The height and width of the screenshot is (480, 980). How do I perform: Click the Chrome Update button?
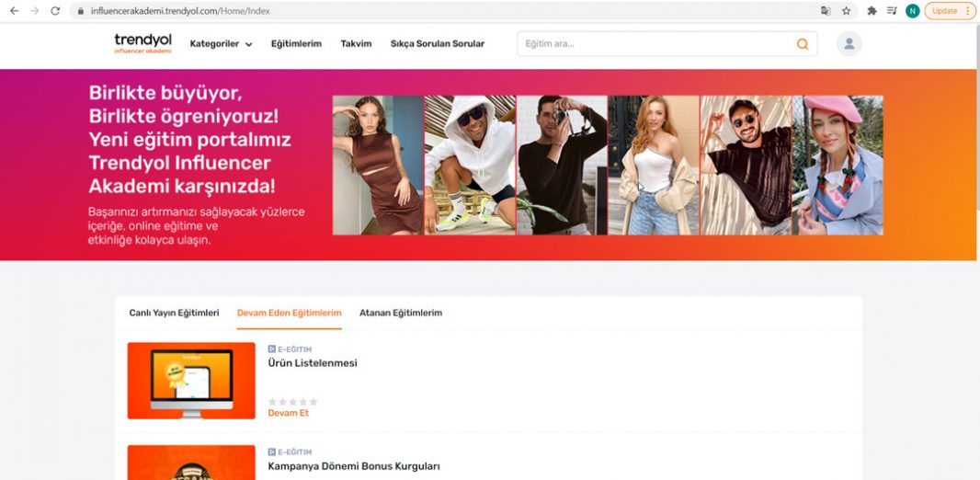coord(950,11)
